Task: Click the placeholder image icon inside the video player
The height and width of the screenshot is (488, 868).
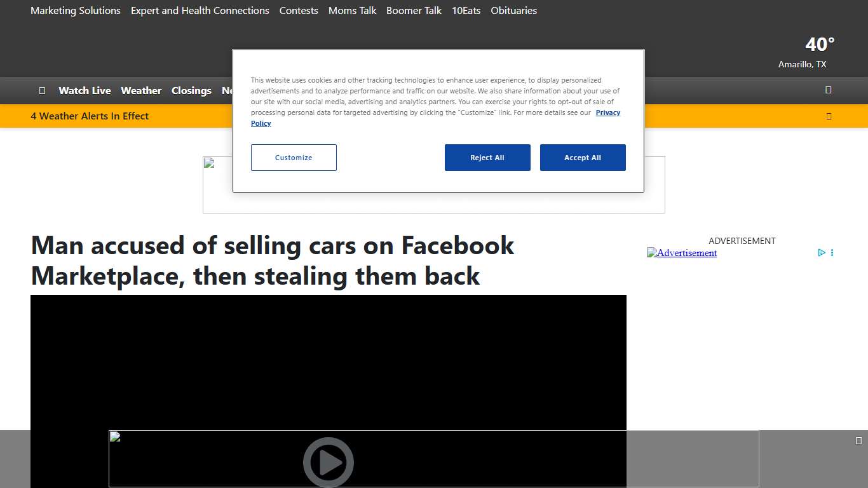Action: (114, 436)
